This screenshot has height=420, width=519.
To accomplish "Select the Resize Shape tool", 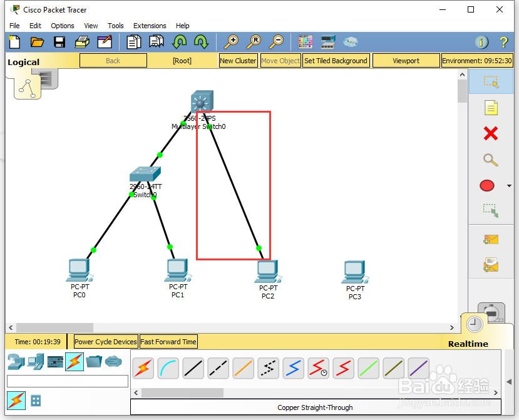I will [491, 210].
